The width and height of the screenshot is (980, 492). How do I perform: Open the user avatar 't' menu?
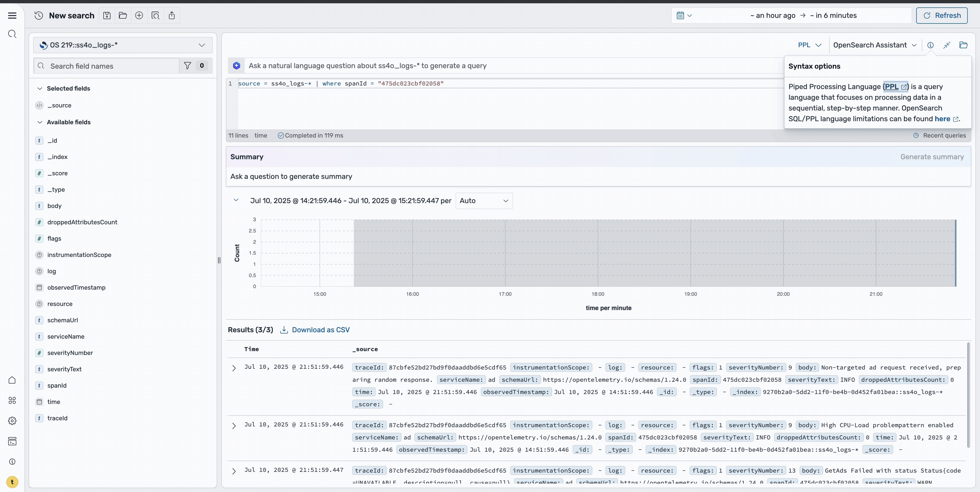pos(12,482)
